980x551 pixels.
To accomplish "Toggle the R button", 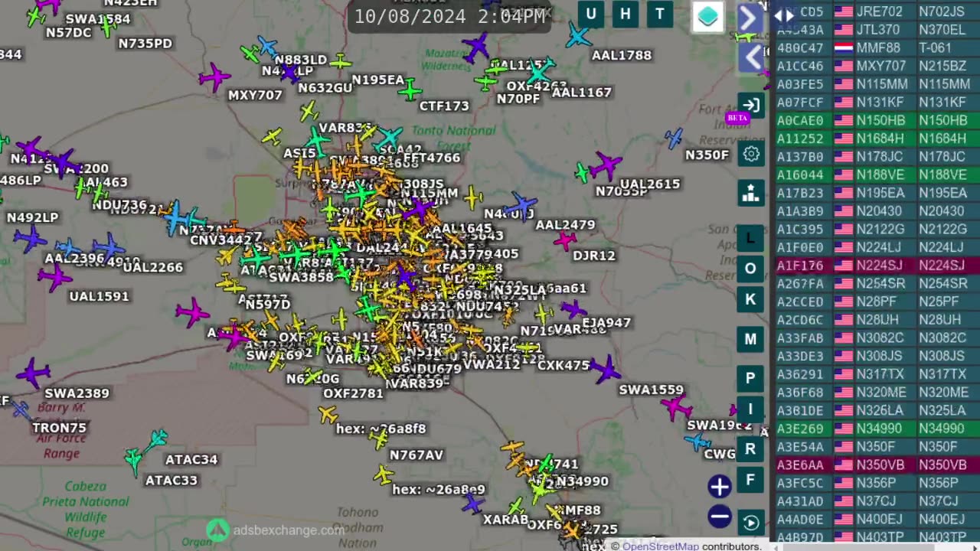I will tap(750, 449).
